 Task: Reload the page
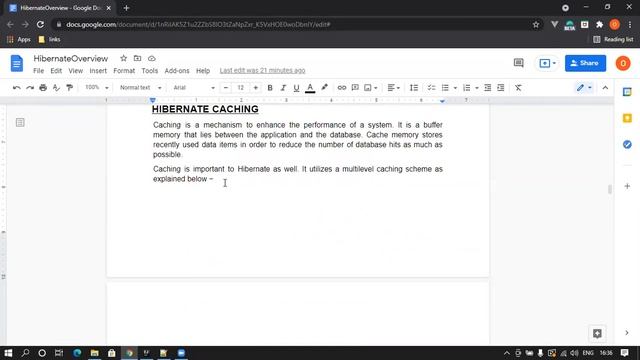40,24
